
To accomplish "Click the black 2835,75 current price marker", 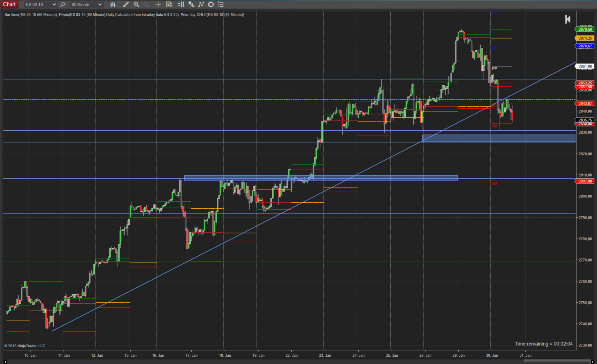I will click(x=584, y=120).
